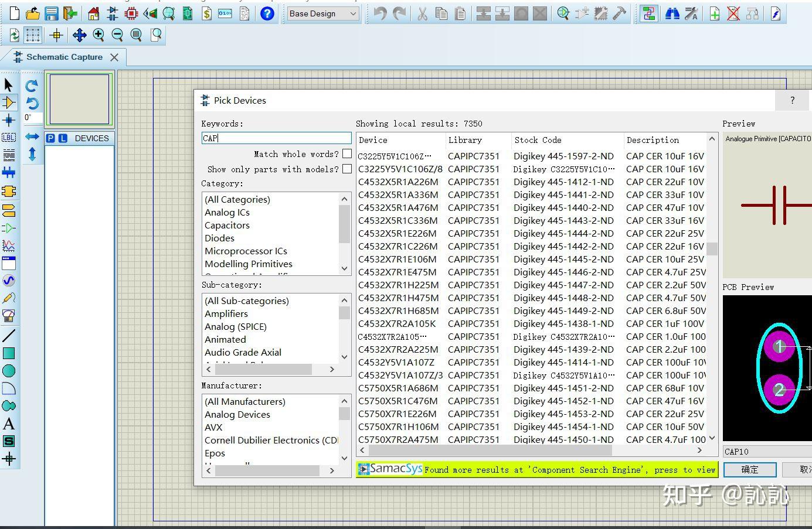Open SamacSys Component Search Engine banner
Image resolution: width=812 pixels, height=529 pixels.
[536, 470]
